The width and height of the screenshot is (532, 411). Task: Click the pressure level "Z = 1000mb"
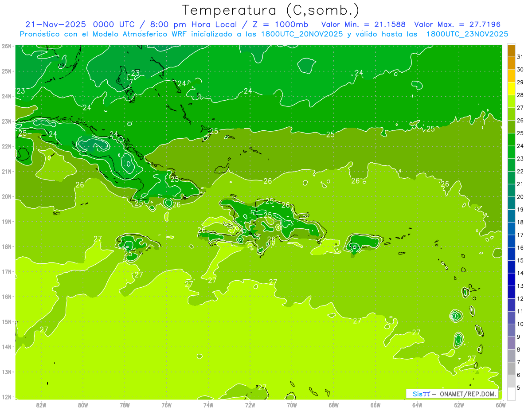point(280,24)
